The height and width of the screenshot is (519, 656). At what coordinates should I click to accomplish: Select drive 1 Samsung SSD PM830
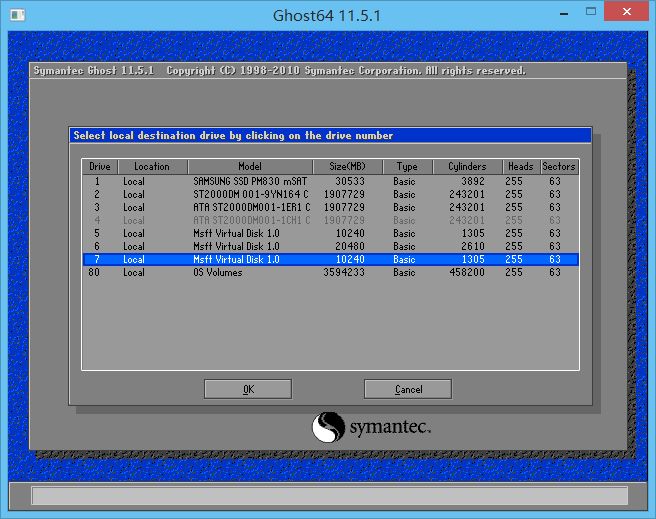coord(329,182)
